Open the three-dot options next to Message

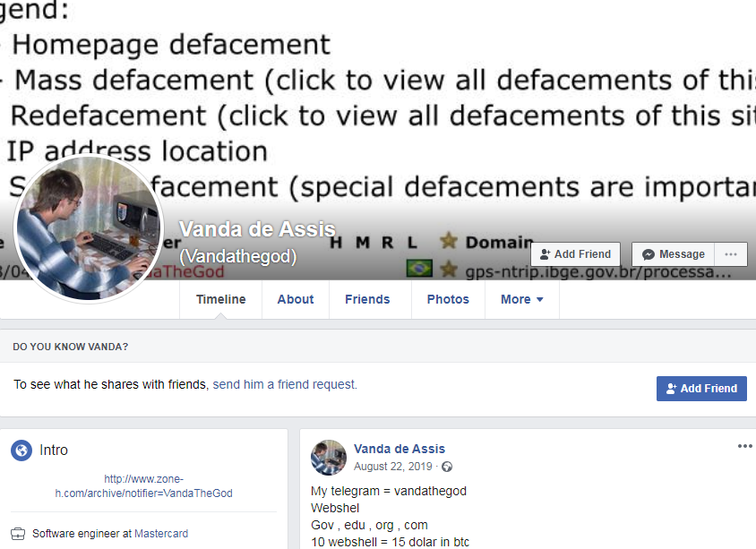(731, 254)
